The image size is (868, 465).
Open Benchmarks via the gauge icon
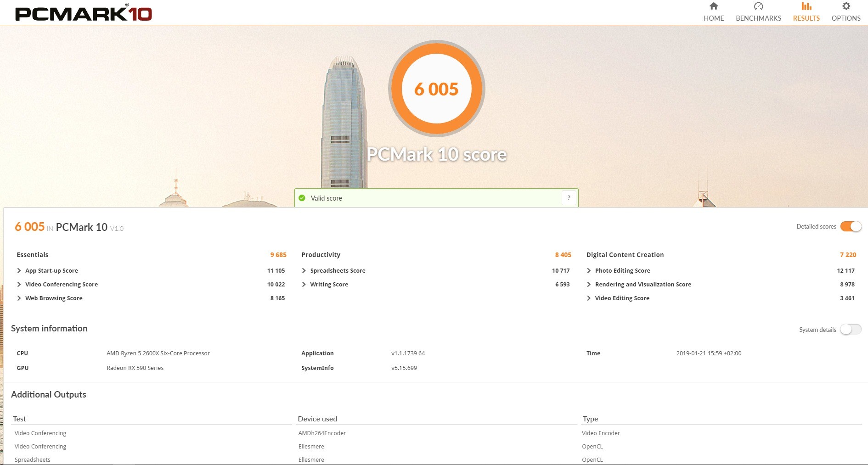coord(758,6)
